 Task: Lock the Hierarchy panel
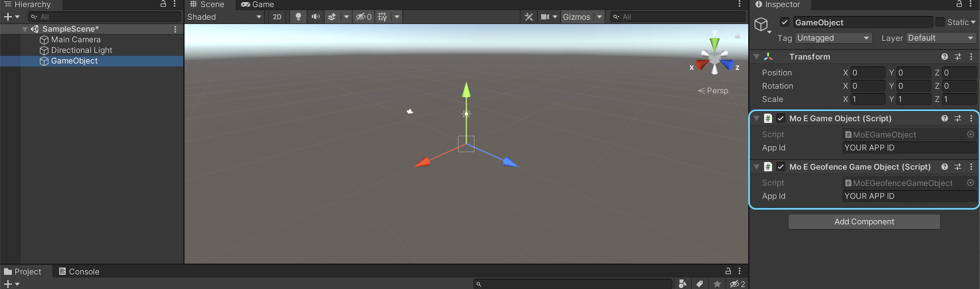[x=163, y=4]
